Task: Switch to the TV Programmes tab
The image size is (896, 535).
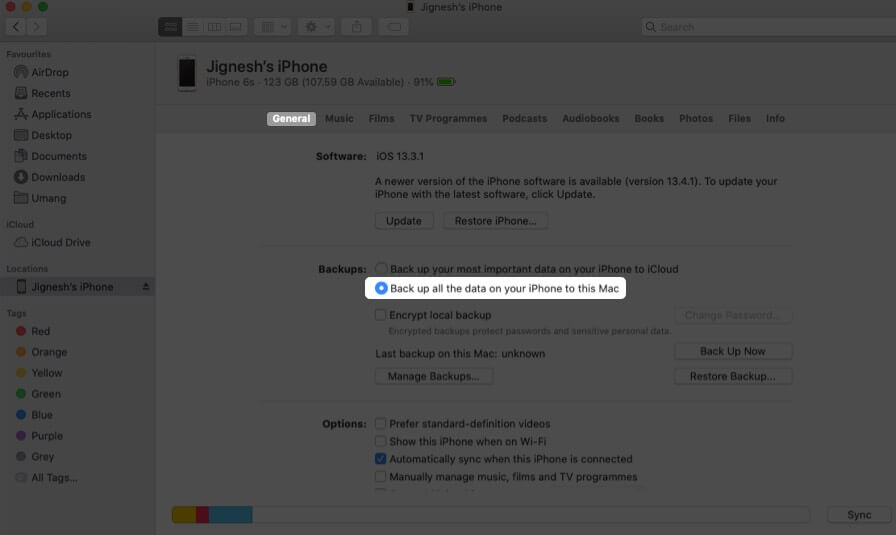Action: click(448, 118)
